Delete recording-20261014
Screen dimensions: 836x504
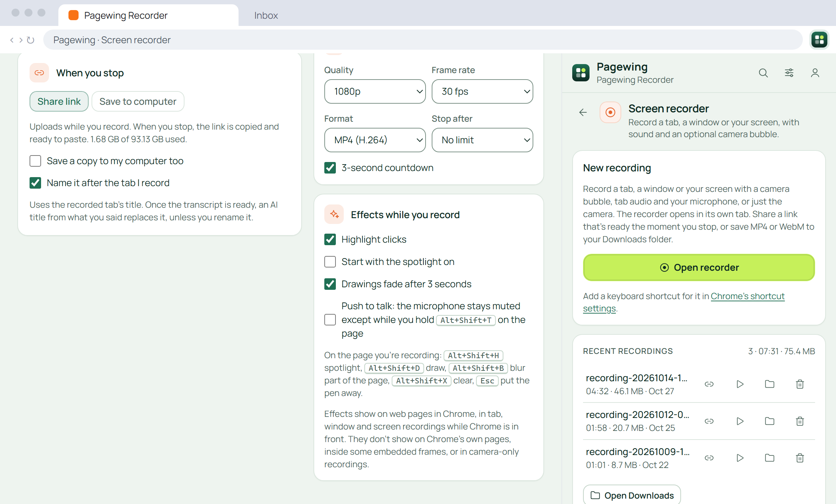point(800,384)
